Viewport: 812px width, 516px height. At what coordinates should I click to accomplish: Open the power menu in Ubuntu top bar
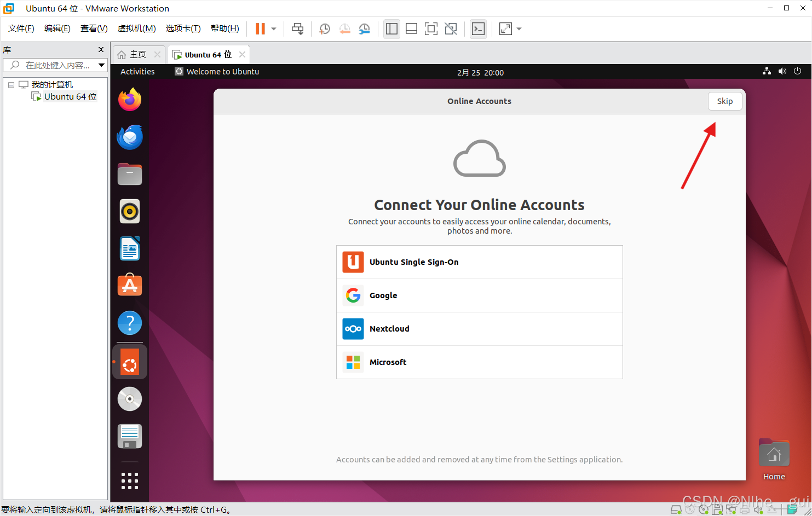point(797,72)
